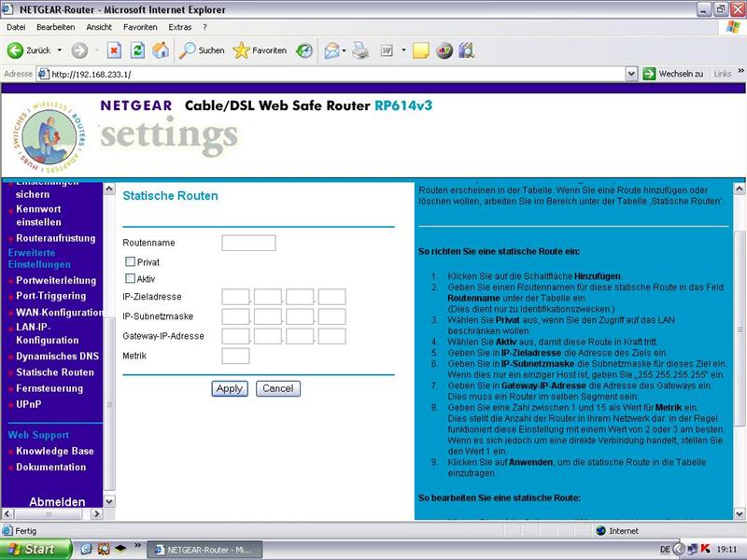Click the last Gateway-IP-Adresse octet field
Viewport: 747px width, 560px height.
(332, 336)
